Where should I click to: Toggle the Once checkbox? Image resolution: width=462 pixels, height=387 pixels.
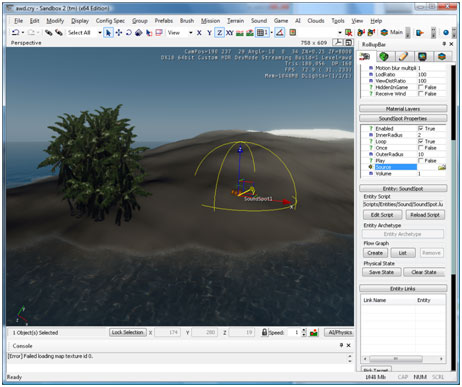point(421,148)
